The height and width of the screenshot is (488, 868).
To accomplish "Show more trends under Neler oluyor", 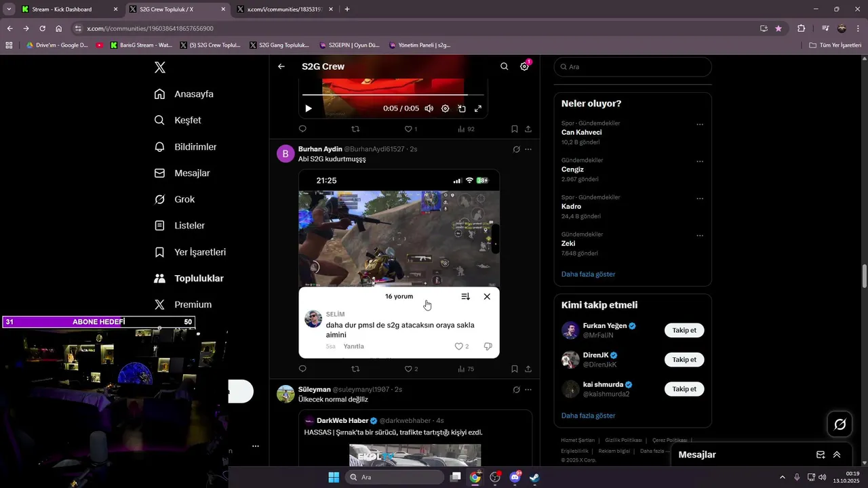I will tap(589, 274).
